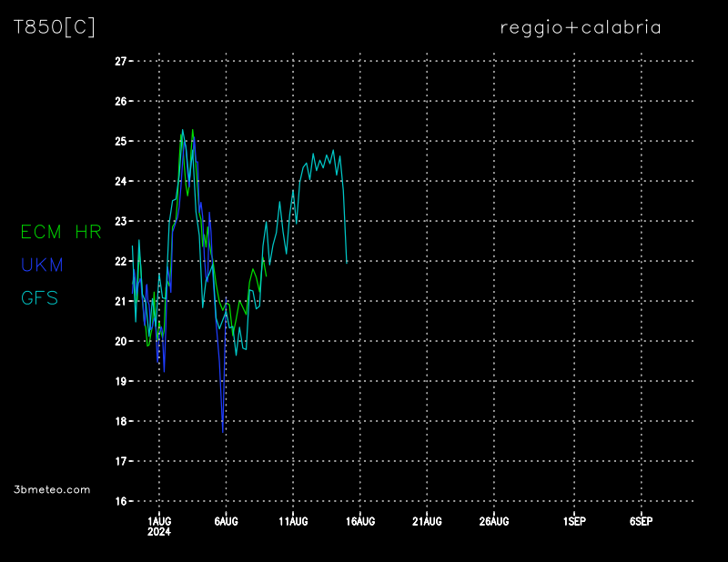Screen dimensions: 728x562
Task: Click the GFS legend label
Action: point(39,297)
